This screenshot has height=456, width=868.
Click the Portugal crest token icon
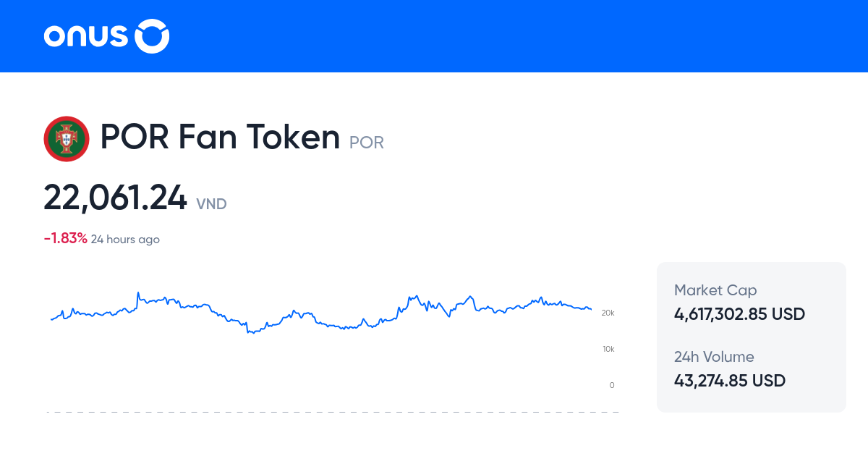point(67,138)
